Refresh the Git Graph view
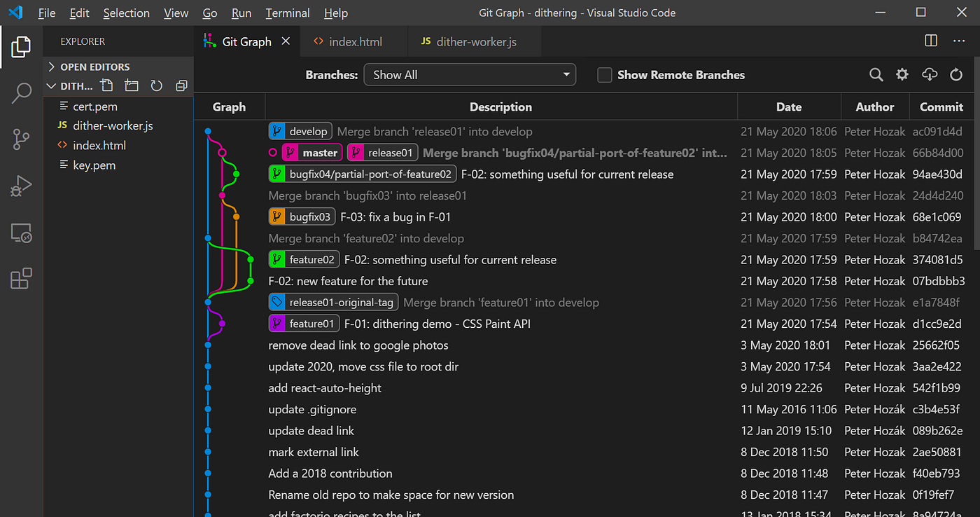The height and width of the screenshot is (517, 980). tap(956, 75)
